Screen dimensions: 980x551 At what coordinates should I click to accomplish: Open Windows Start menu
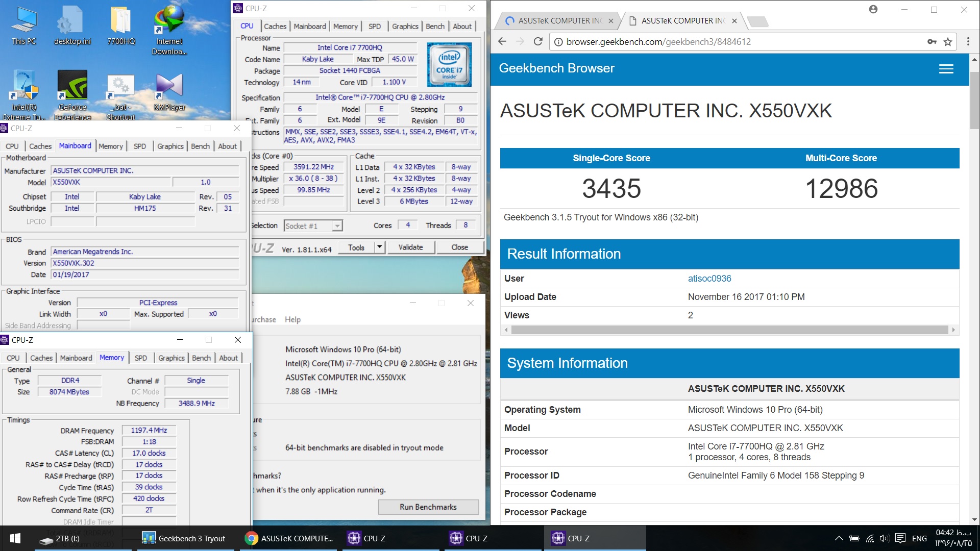pyautogui.click(x=15, y=538)
